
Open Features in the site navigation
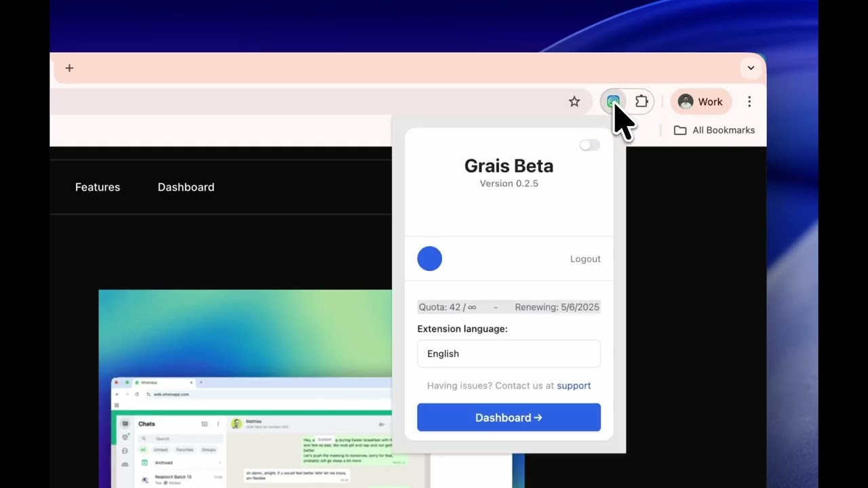pyautogui.click(x=98, y=187)
